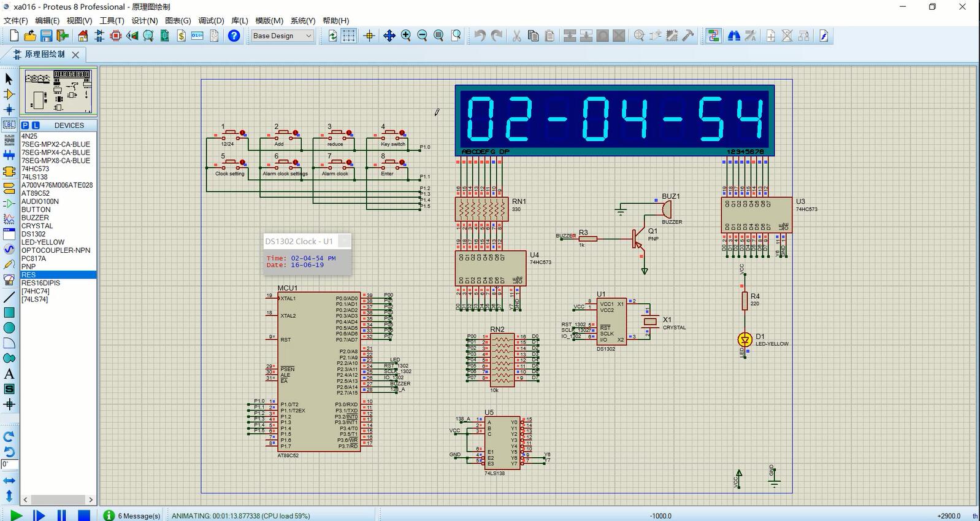Screen dimensions: 980x521
Task: Select LED-YELLOW in the devices list
Action: 43,242
